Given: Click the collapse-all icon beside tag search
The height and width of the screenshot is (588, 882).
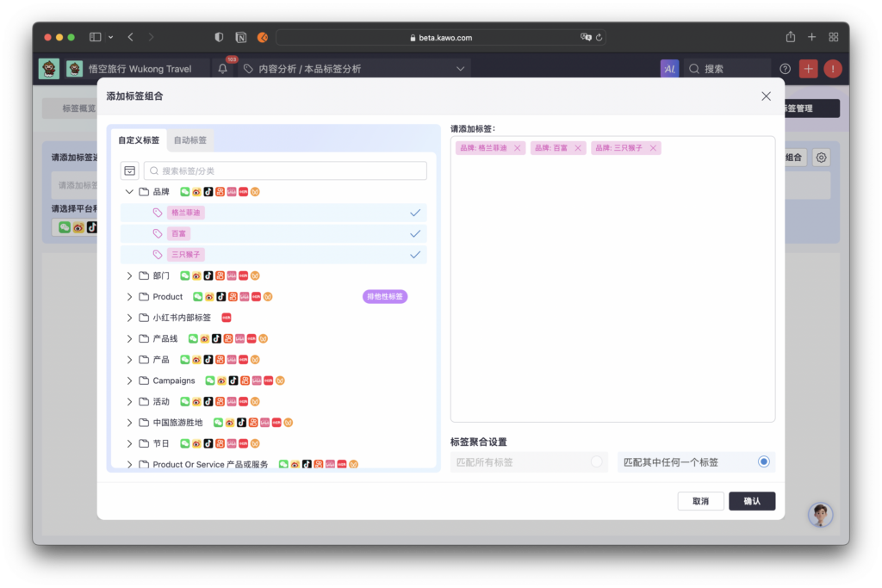Looking at the screenshot, I should pos(130,171).
